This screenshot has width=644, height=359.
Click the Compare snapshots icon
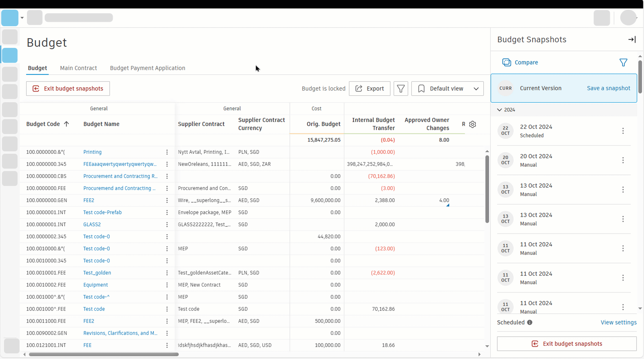(507, 62)
